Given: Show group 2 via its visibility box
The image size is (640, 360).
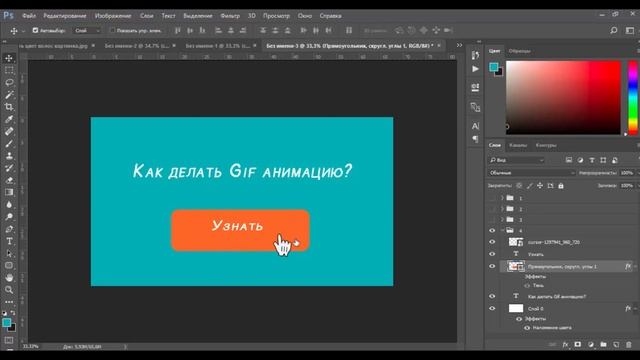Looking at the screenshot, I should coord(492,209).
